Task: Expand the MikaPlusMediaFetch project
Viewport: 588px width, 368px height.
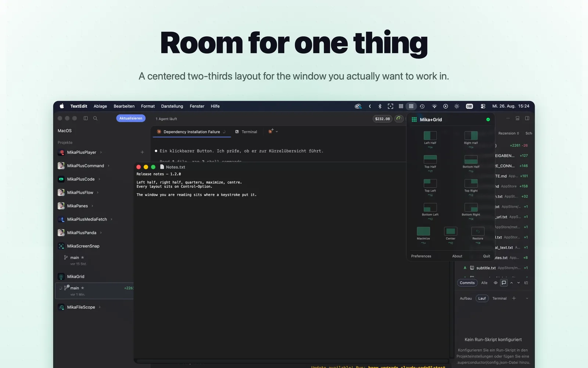Action: tap(111, 219)
